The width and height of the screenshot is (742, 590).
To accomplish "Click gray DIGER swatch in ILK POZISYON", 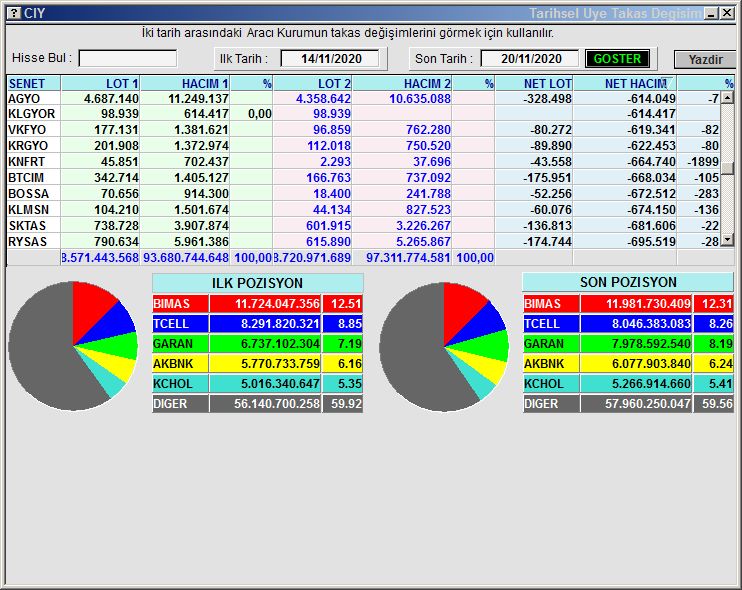I will 180,404.
